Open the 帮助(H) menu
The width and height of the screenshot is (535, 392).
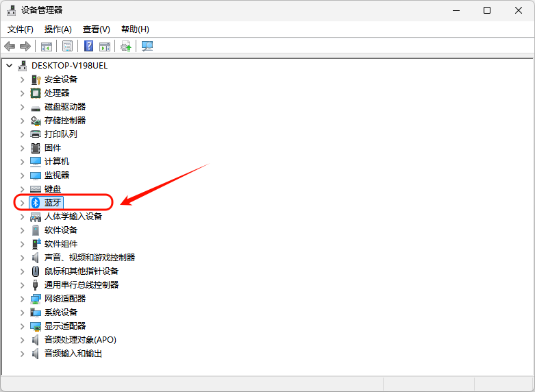tap(135, 29)
